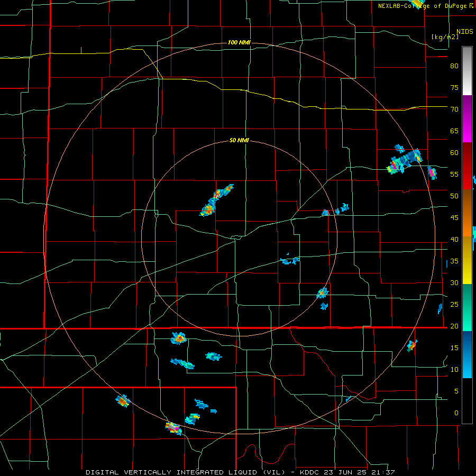
Task: Click the Digital Vertically Integrated Liquid caption
Action: coord(240,472)
